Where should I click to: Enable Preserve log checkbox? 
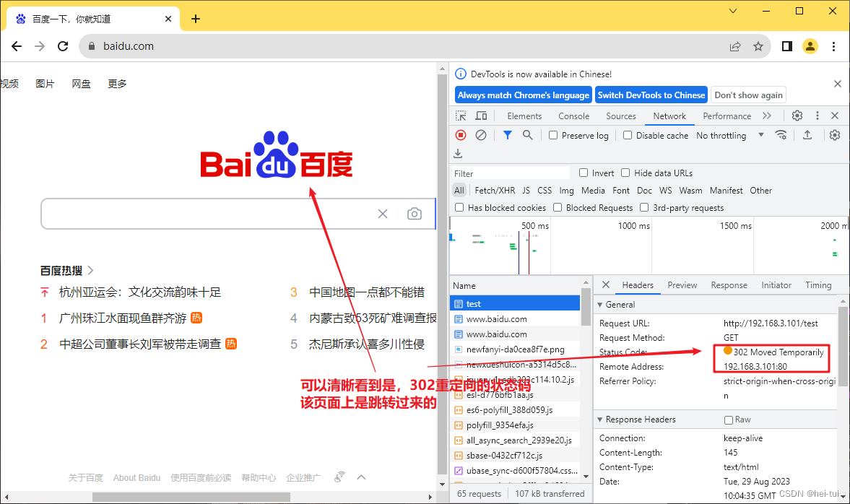[553, 135]
